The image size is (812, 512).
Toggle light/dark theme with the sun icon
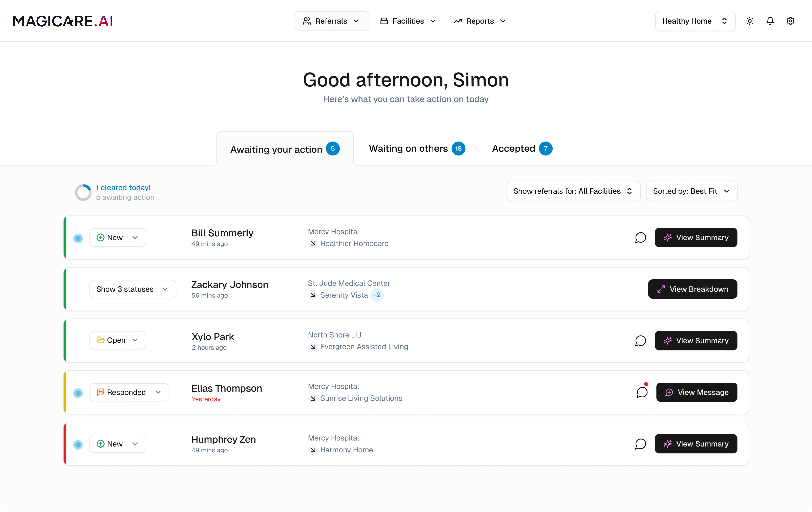pyautogui.click(x=750, y=21)
